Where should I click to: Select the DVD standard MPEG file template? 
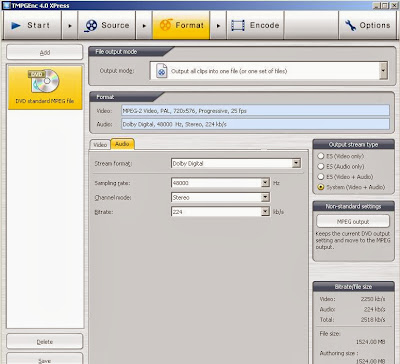pos(45,87)
